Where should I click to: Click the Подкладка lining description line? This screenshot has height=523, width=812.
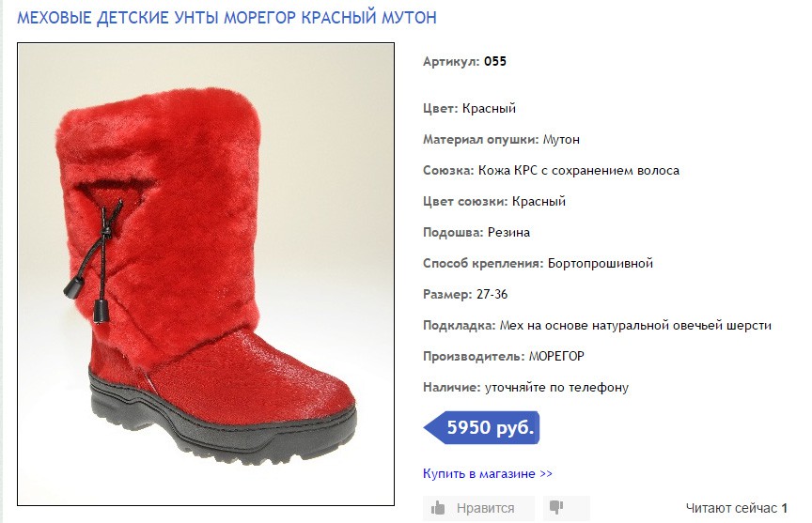coord(597,326)
